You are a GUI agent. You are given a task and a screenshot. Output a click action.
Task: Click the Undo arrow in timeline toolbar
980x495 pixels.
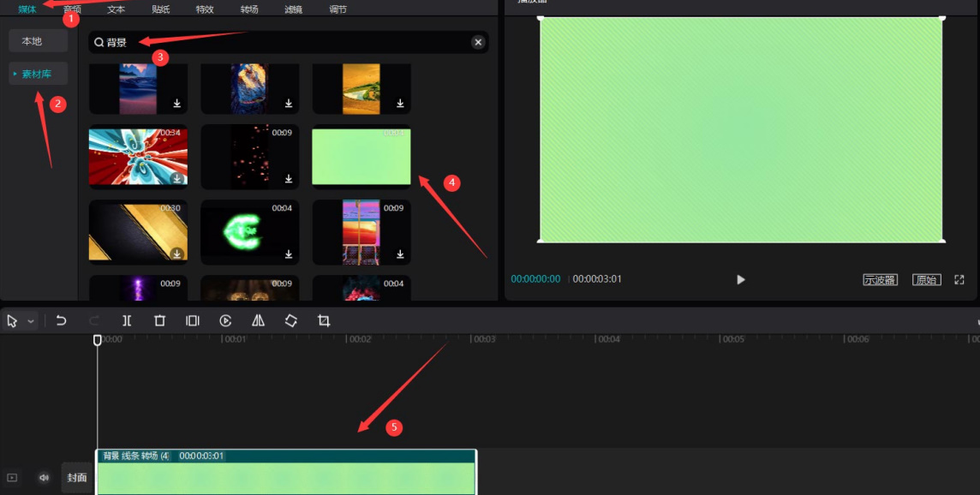coord(61,320)
